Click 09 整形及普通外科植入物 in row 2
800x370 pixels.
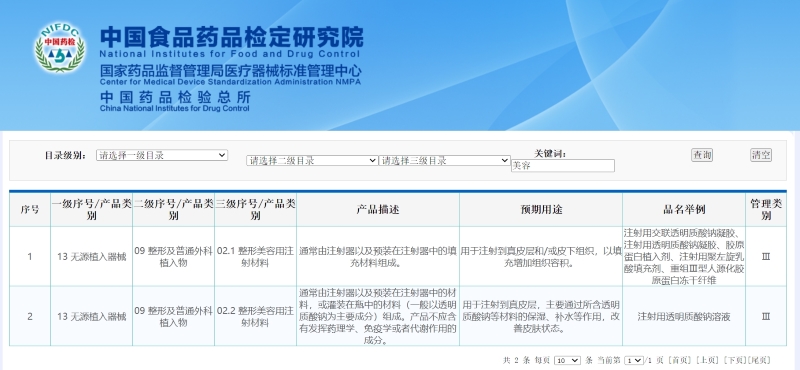tap(173, 316)
